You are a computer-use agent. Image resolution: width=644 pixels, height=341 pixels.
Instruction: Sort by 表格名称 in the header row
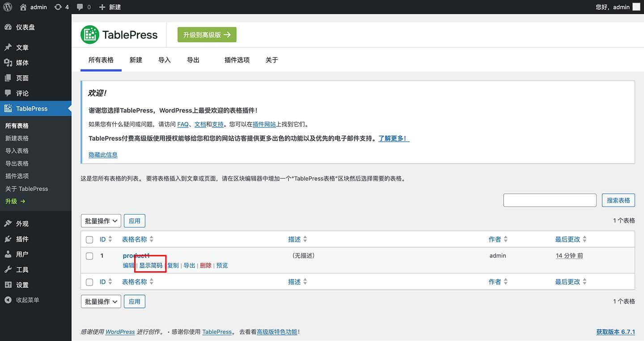pyautogui.click(x=138, y=240)
